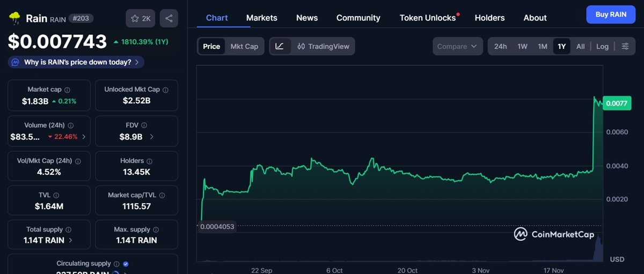Set chart range to All

click(x=581, y=46)
